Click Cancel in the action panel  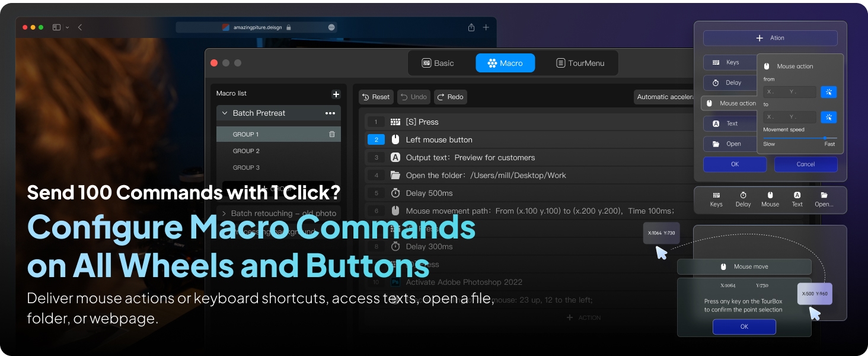[805, 164]
